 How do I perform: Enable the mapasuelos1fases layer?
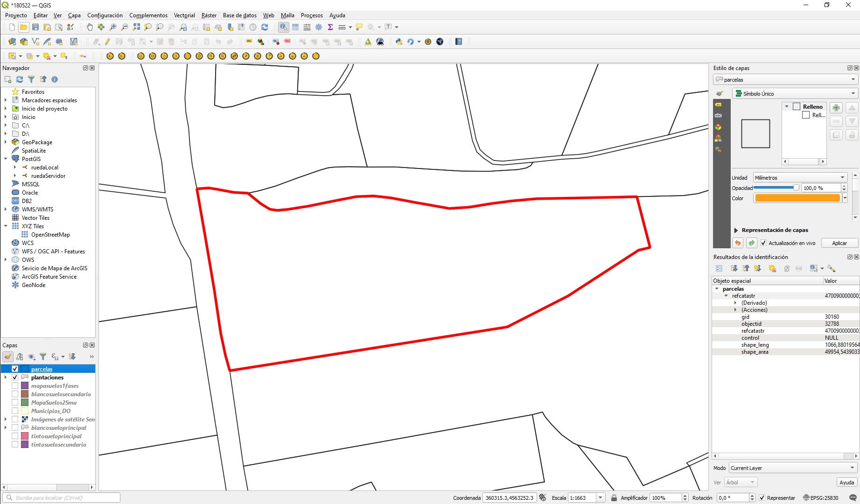[14, 385]
